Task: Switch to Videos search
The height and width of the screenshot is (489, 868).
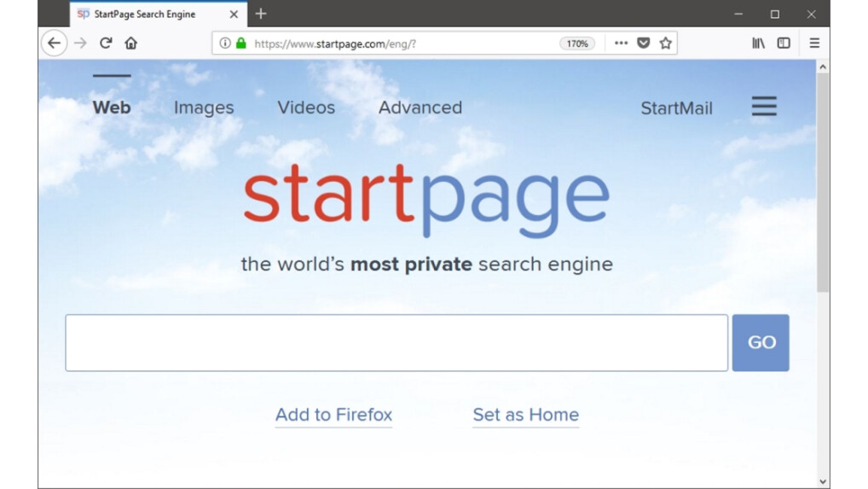Action: pos(306,108)
